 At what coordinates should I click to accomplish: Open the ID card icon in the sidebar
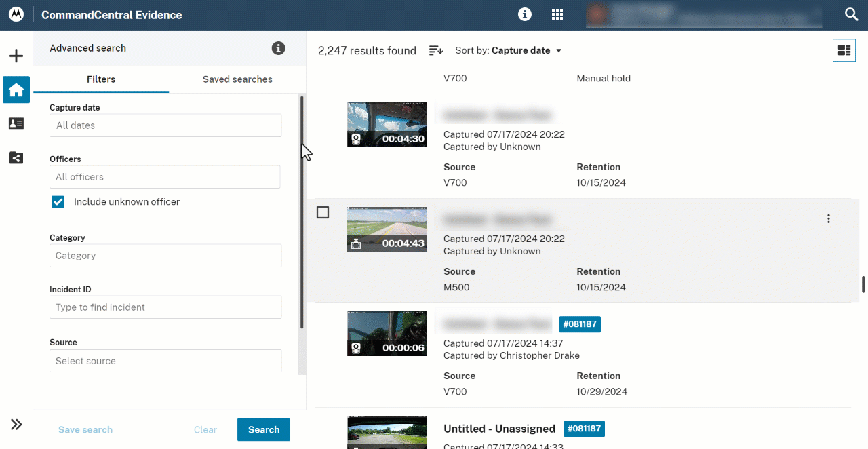pyautogui.click(x=16, y=123)
